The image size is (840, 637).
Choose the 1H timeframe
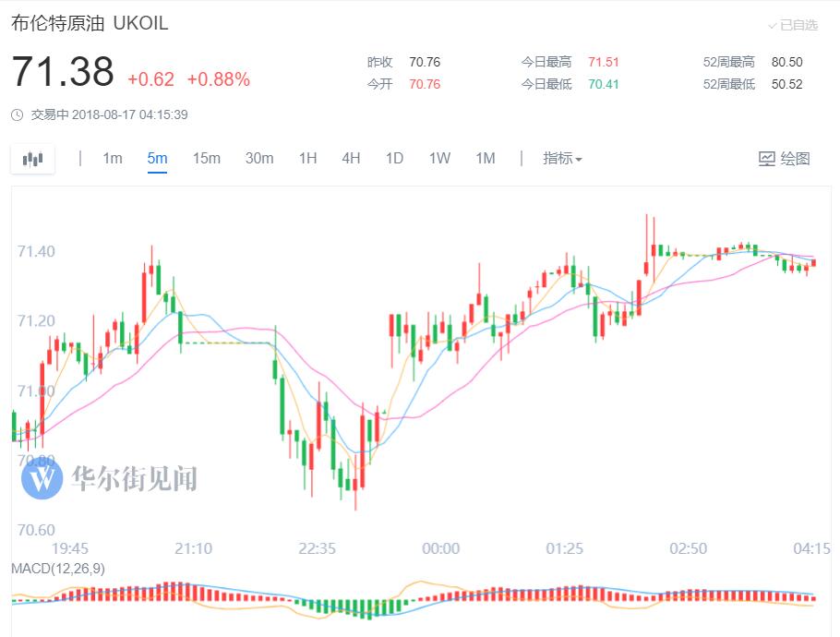[x=307, y=159]
